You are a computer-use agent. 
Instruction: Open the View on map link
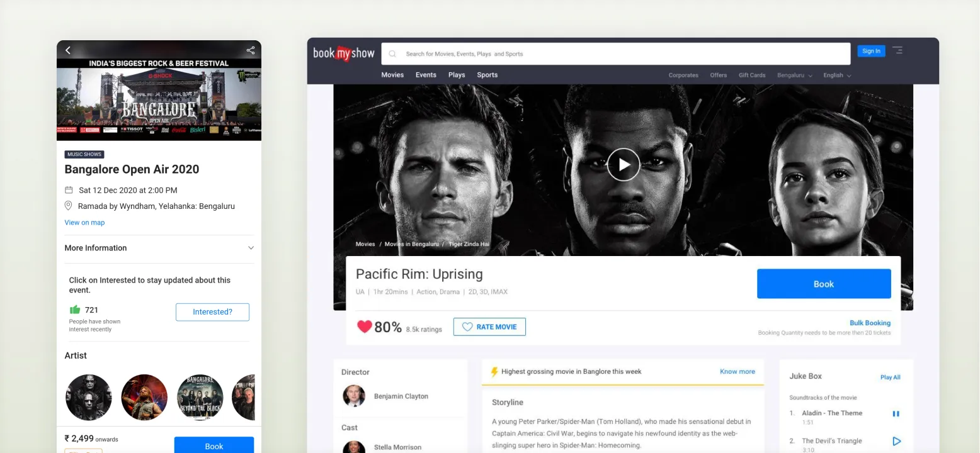pos(84,223)
